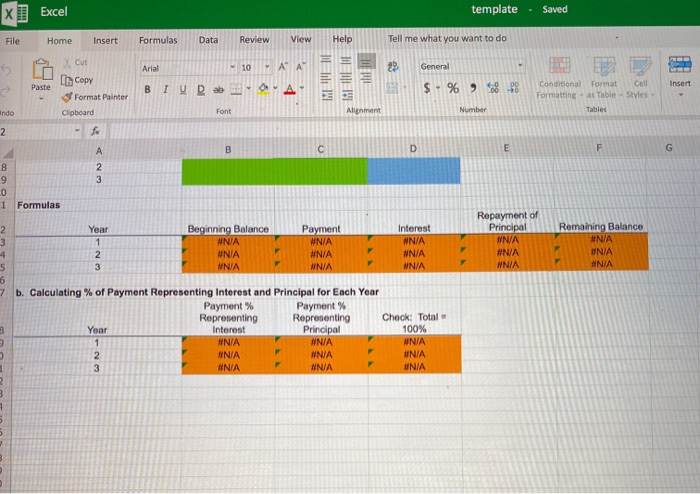Click the template file name title

(x=494, y=9)
